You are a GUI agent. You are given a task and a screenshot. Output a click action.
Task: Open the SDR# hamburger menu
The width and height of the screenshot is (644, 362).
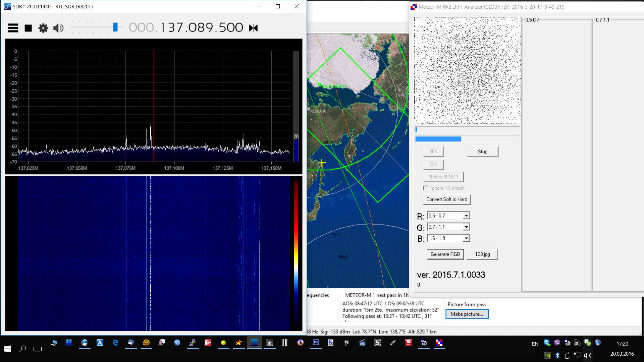pos(13,28)
